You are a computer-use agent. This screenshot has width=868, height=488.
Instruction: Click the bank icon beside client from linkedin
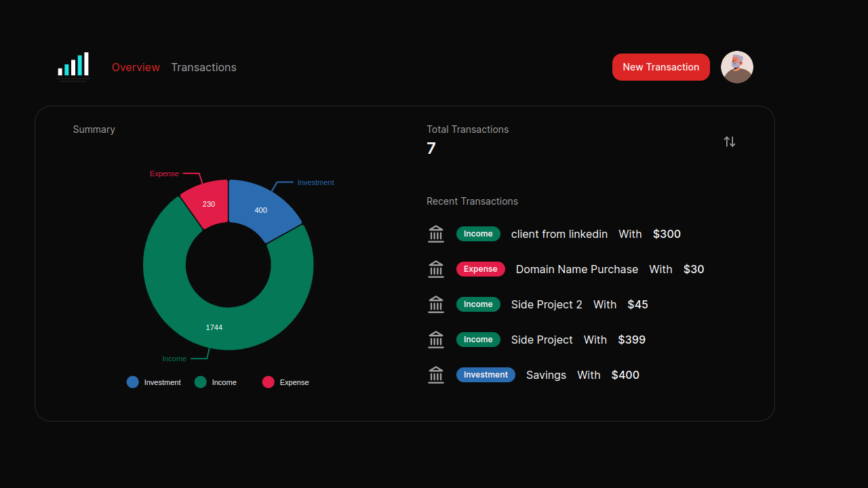coord(435,234)
